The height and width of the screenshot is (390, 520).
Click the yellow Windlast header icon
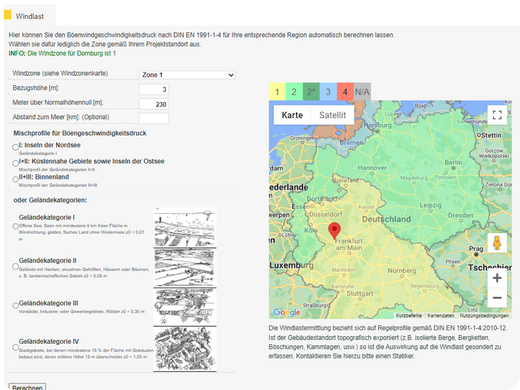coord(7,15)
